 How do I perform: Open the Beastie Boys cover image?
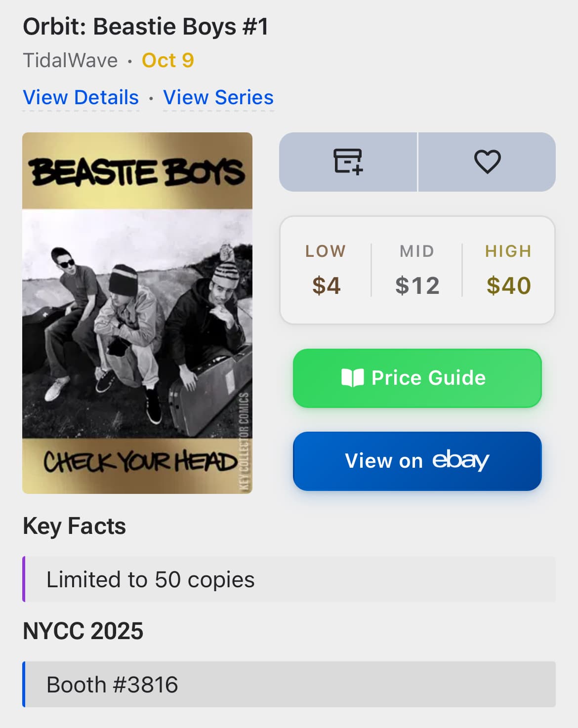point(137,313)
